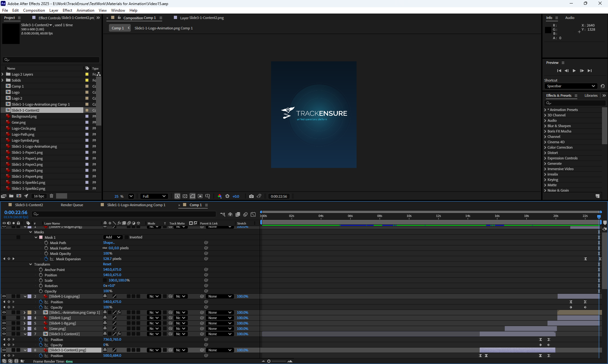
Task: Hide the Slide4-1-Bg.png layer
Action: pos(4,323)
